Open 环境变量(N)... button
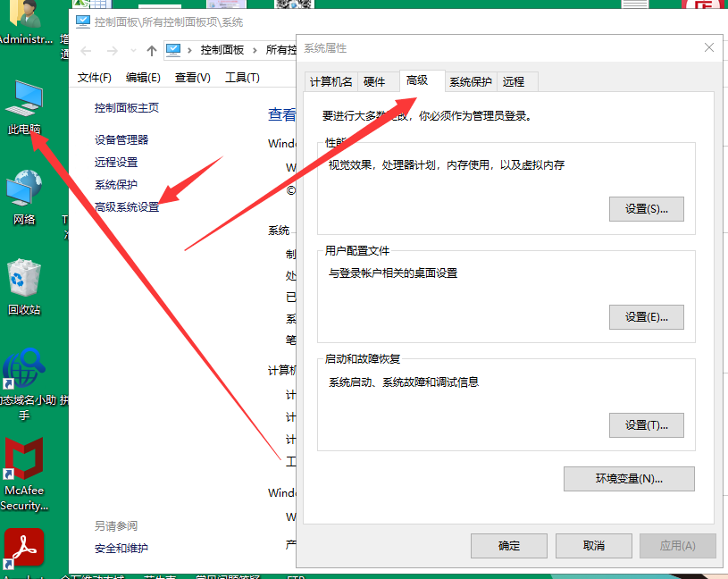This screenshot has width=728, height=579. [x=629, y=479]
